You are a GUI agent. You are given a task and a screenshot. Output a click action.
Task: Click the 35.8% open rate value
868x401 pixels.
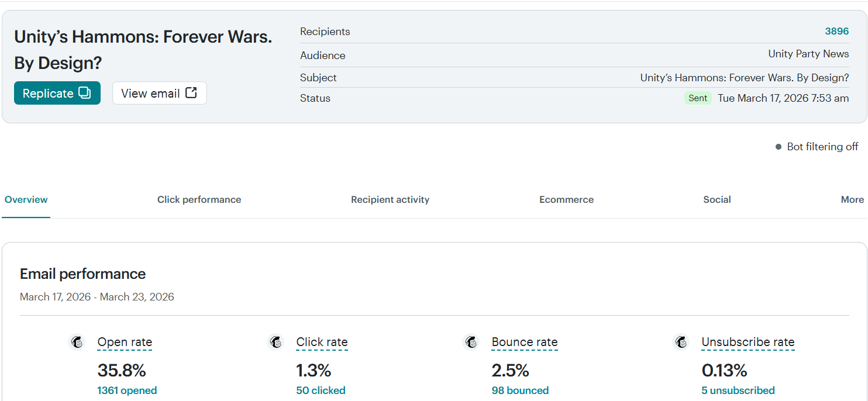tap(122, 371)
